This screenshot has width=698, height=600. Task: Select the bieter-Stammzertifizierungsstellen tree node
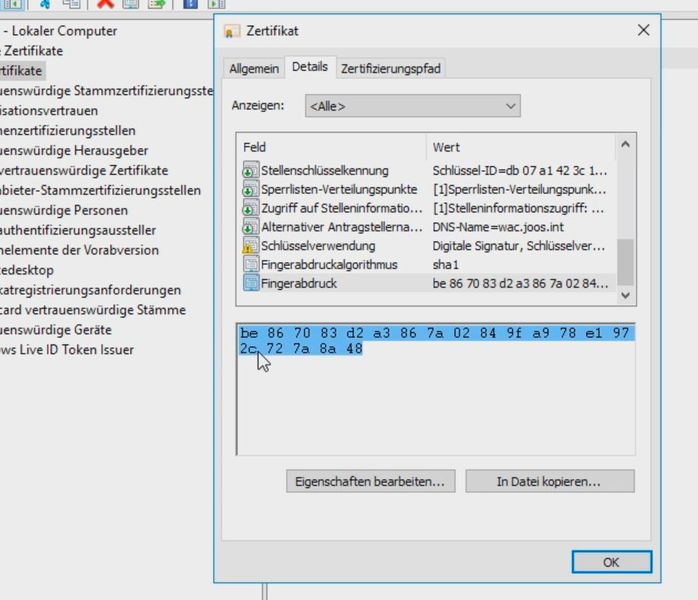pos(101,190)
